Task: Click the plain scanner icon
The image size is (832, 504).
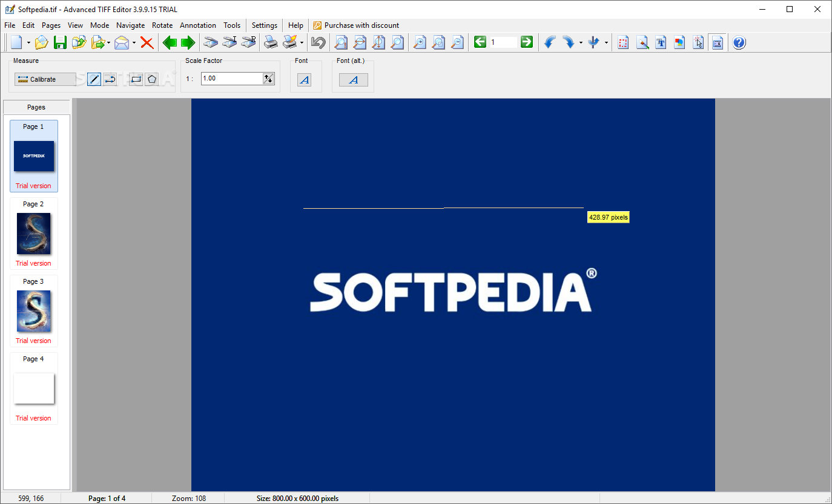Action: coord(211,42)
